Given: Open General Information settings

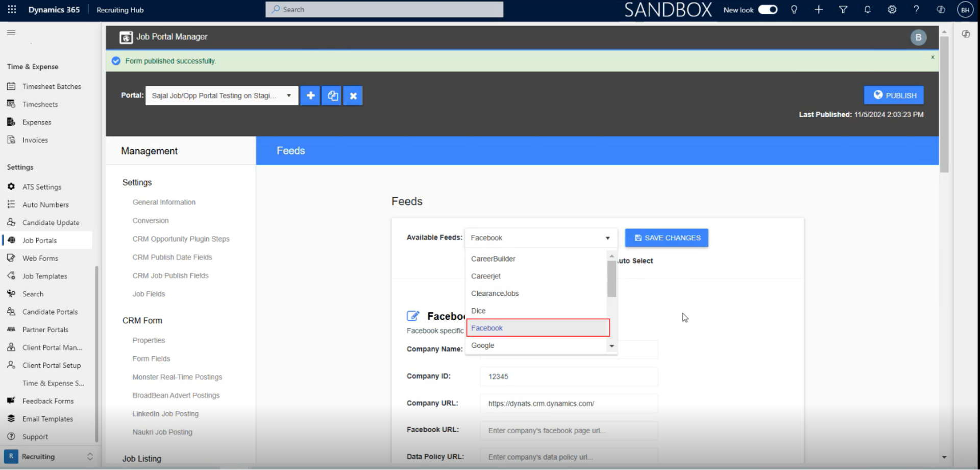Looking at the screenshot, I should [164, 202].
